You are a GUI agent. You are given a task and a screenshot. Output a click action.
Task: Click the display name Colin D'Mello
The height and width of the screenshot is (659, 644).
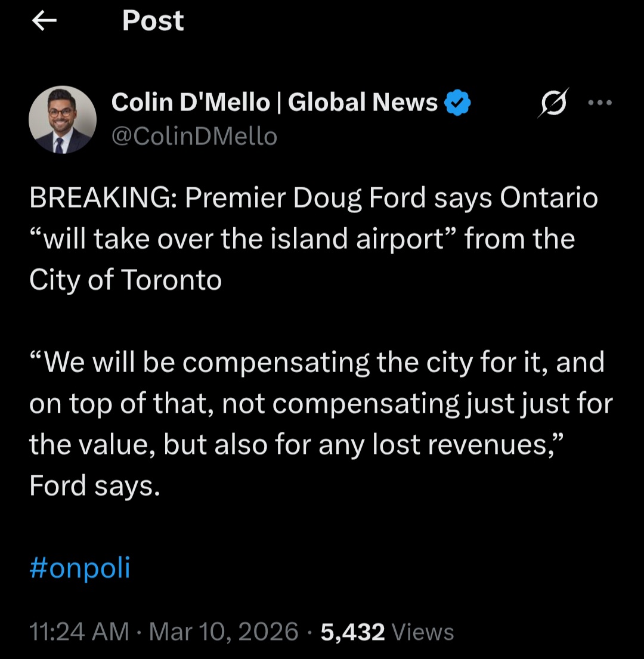coord(191,103)
